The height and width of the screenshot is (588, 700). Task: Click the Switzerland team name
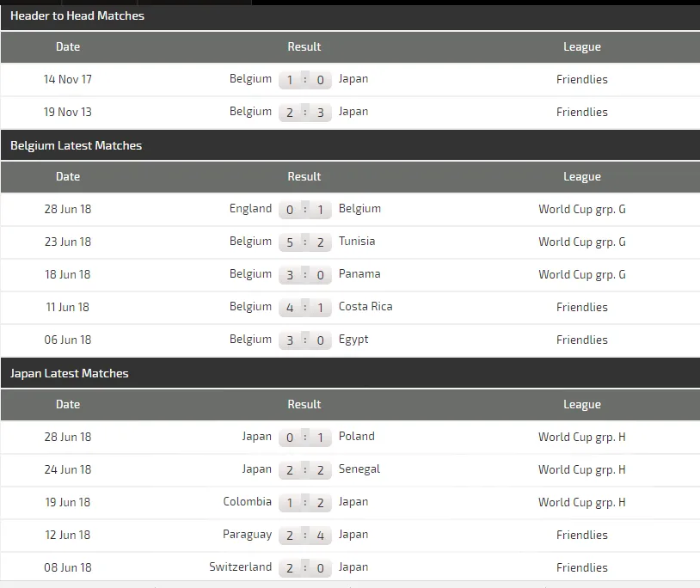pos(240,567)
